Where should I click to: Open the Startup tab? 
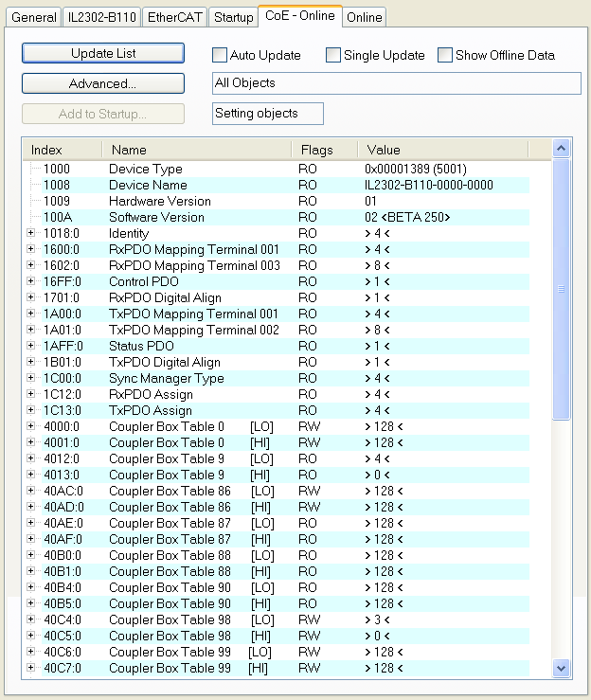(x=233, y=17)
